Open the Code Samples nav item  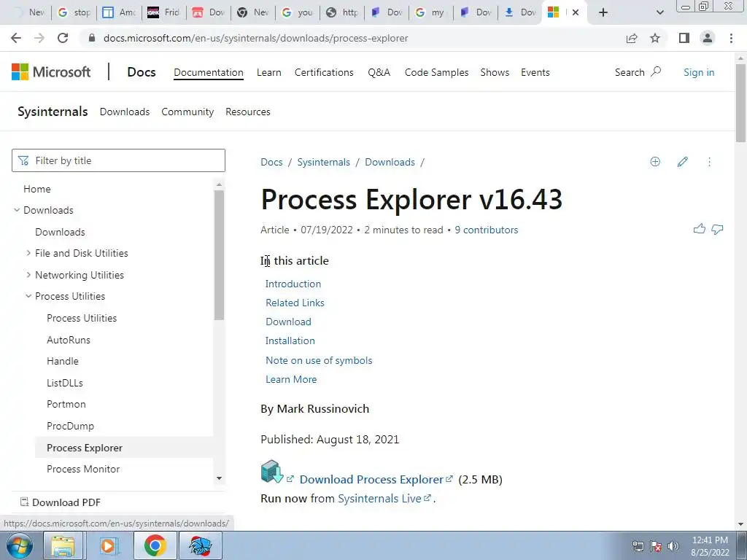[436, 72]
